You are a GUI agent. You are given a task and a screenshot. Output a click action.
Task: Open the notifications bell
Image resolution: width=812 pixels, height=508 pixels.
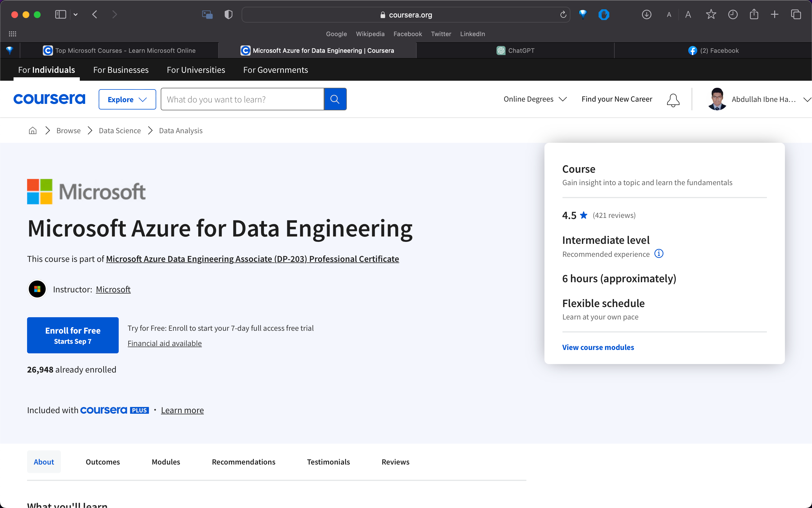click(673, 100)
